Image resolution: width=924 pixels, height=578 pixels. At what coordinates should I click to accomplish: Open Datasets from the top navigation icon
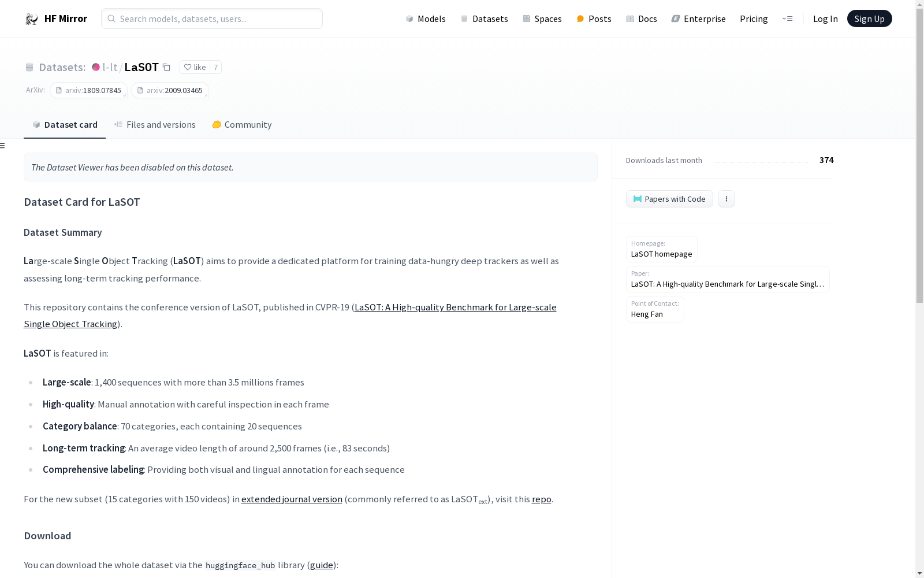coord(464,19)
